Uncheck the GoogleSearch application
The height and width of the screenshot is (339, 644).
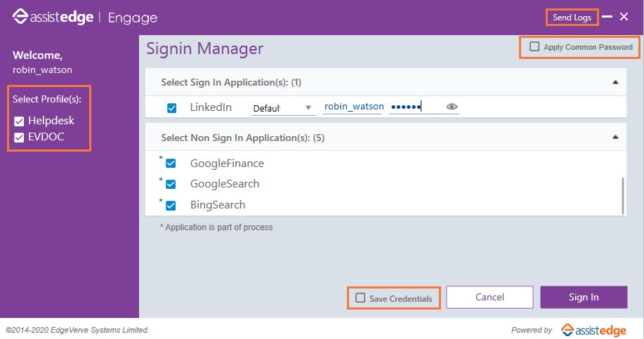pyautogui.click(x=171, y=185)
